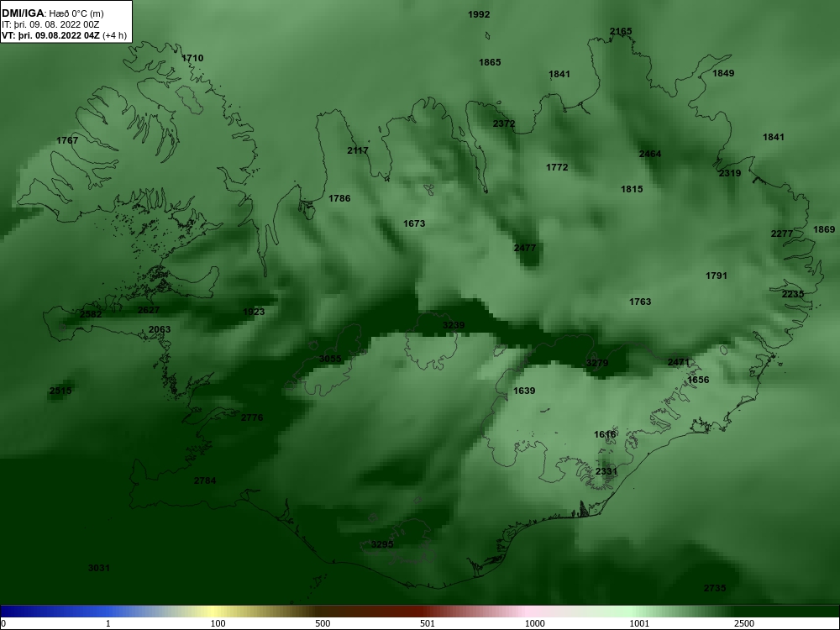Screen dimensions: 840x630
Task: Click the 1841 value near 1865 on the north coast
Action: (559, 74)
